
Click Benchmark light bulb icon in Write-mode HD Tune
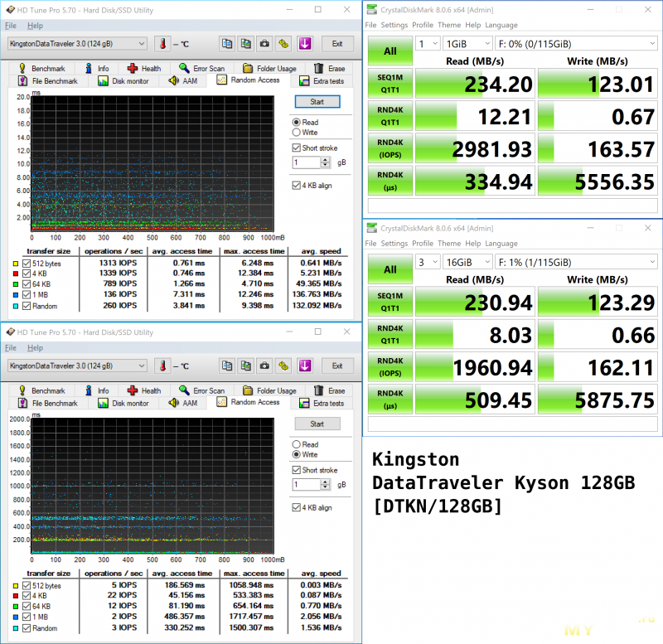coord(22,390)
